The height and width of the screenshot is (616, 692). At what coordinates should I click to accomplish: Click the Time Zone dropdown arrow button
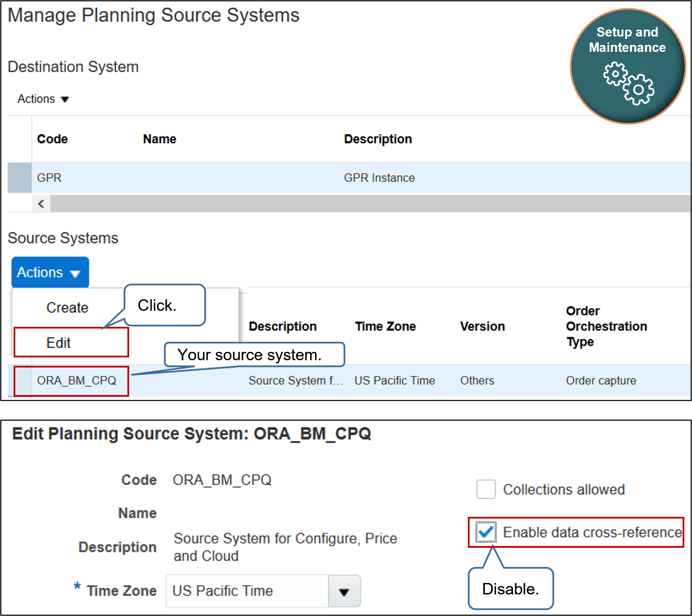pyautogui.click(x=344, y=591)
